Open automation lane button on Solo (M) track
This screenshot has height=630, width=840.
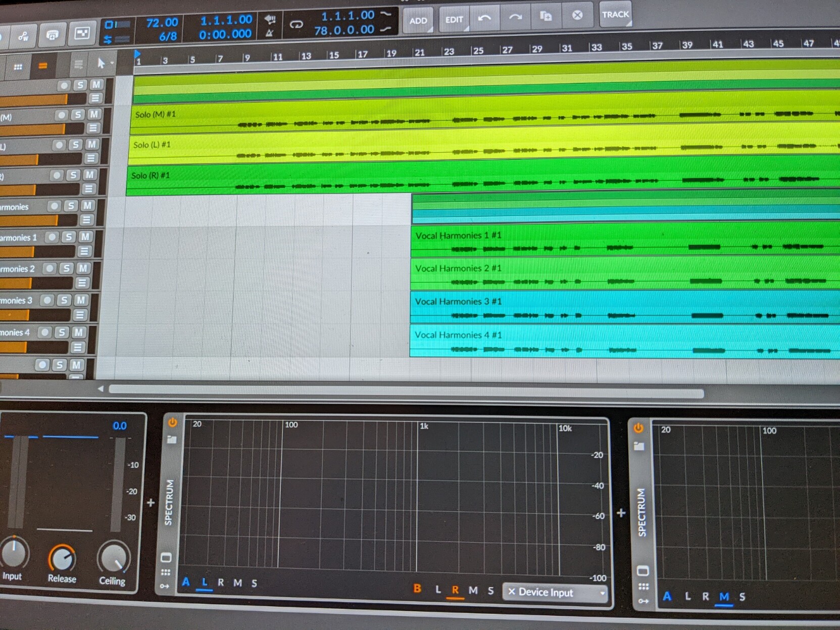[92, 128]
